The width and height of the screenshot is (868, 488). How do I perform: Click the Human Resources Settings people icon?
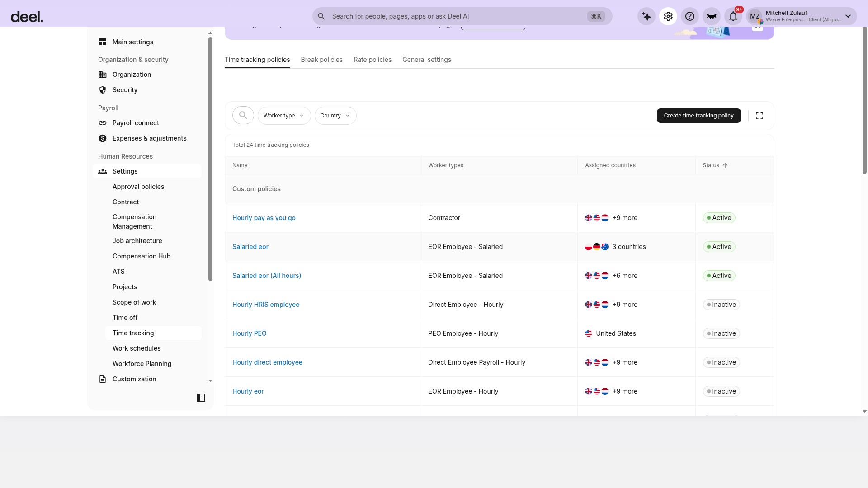pos(103,171)
